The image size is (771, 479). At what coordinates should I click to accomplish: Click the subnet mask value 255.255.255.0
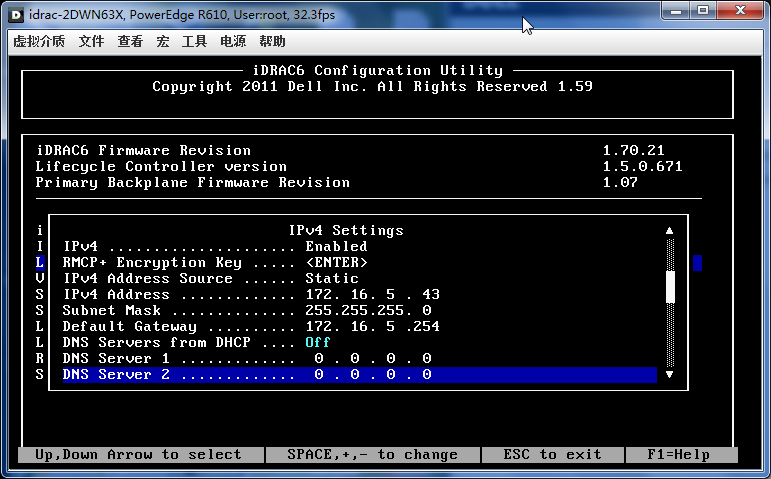[368, 310]
